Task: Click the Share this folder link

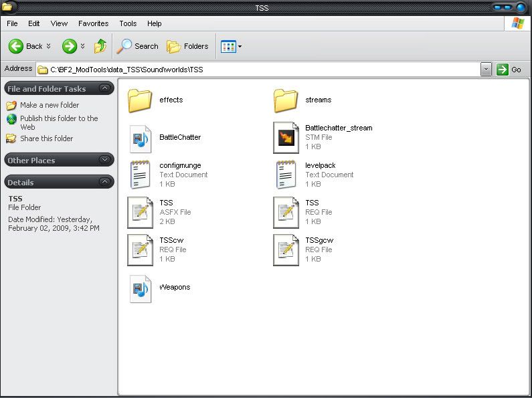Action: coord(46,138)
